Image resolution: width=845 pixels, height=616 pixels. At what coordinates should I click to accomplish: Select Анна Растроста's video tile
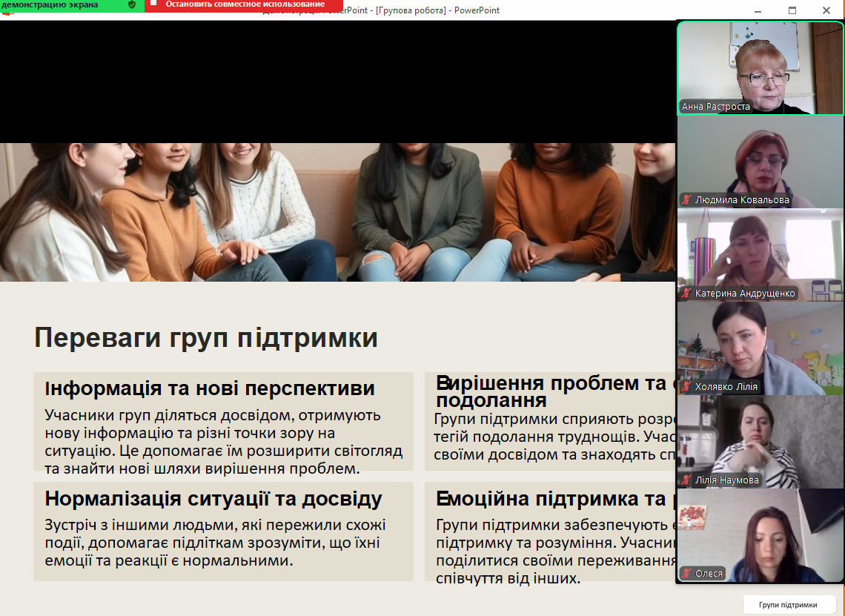coord(760,68)
